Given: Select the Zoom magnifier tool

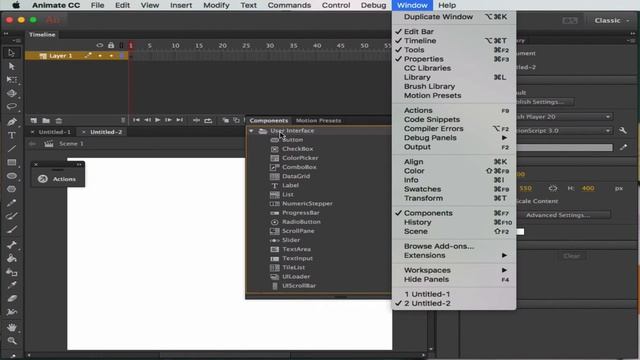Looking at the screenshot, I should [11, 341].
